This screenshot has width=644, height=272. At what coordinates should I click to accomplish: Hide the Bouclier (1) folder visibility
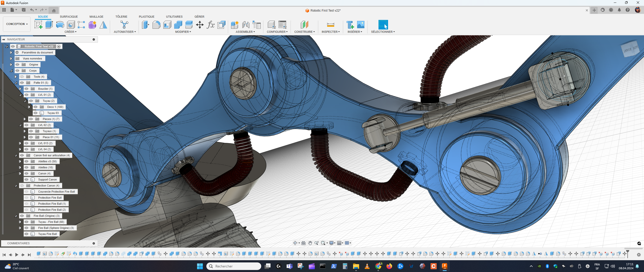pyautogui.click(x=26, y=89)
